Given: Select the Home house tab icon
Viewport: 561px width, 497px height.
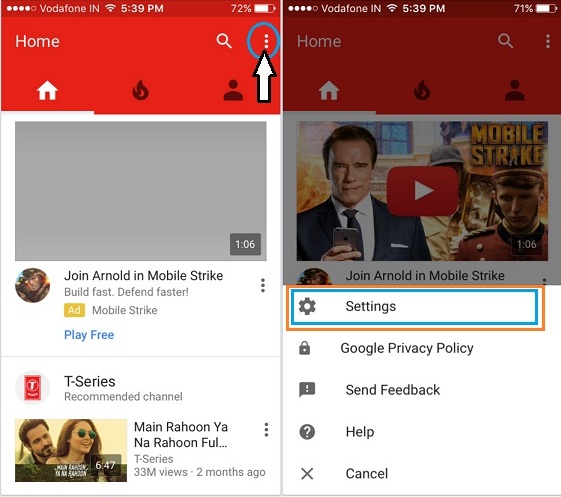Looking at the screenshot, I should point(47,91).
